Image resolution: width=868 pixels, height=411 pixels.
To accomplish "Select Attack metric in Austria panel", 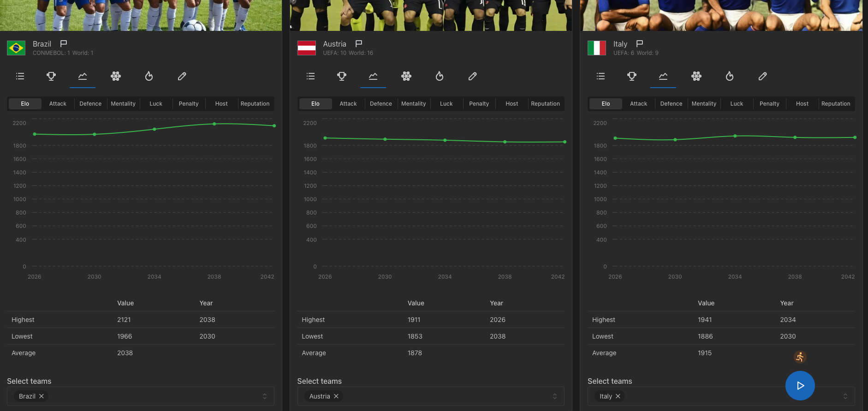I will pyautogui.click(x=348, y=104).
